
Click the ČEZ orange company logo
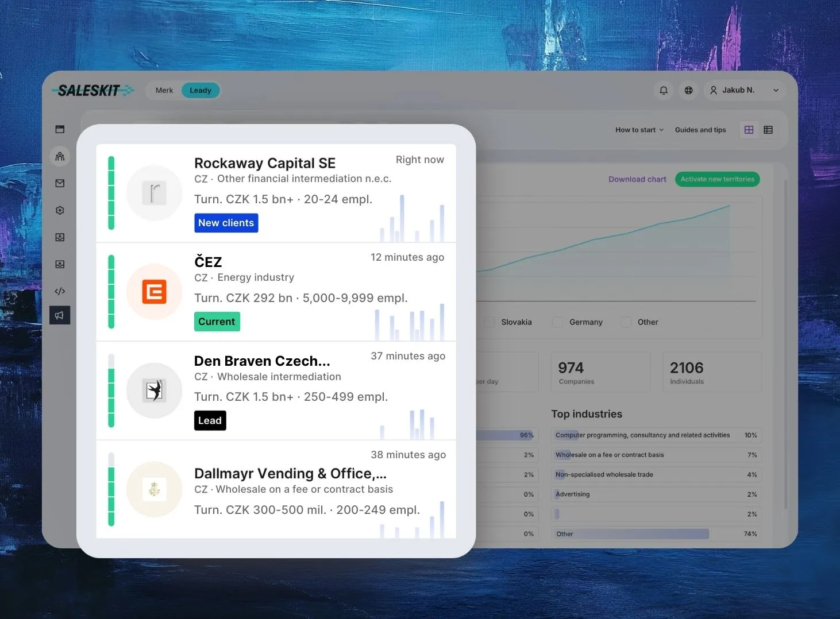(154, 292)
